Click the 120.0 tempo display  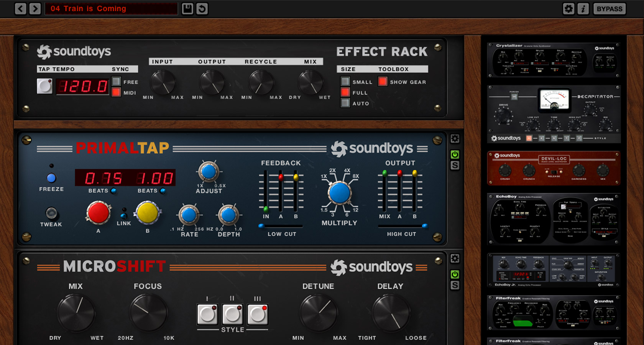83,86
